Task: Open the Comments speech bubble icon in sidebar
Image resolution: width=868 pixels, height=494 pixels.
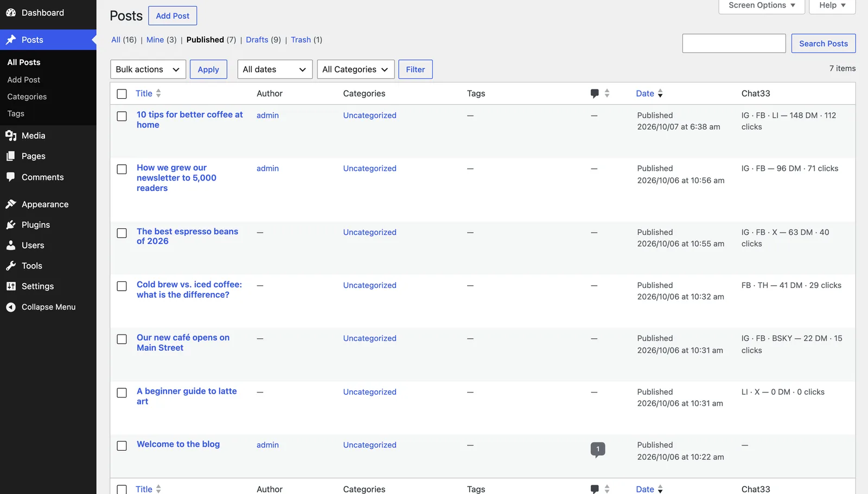Action: pos(11,177)
